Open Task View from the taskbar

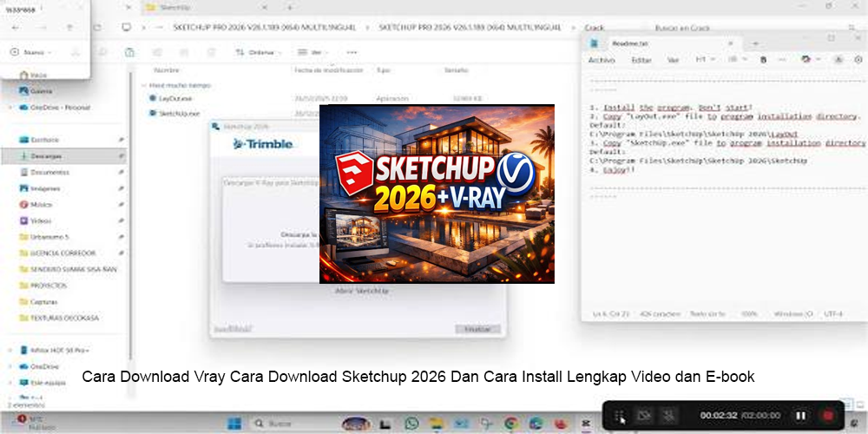(386, 424)
